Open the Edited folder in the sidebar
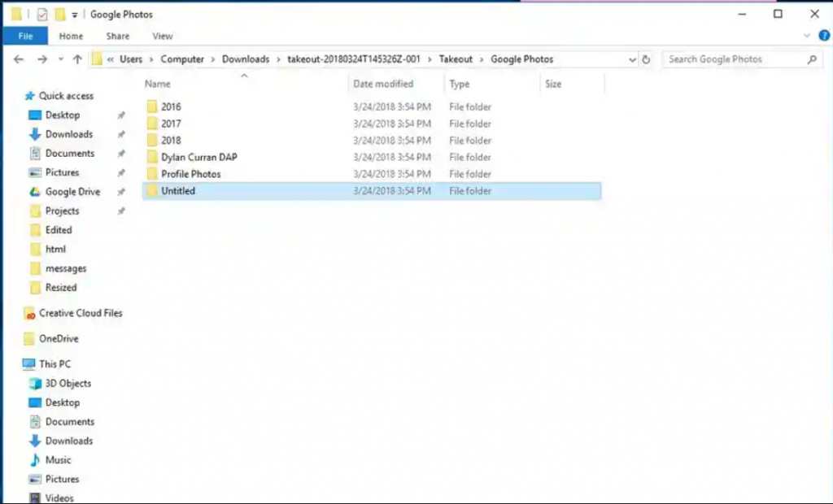The height and width of the screenshot is (504, 833). click(x=59, y=230)
